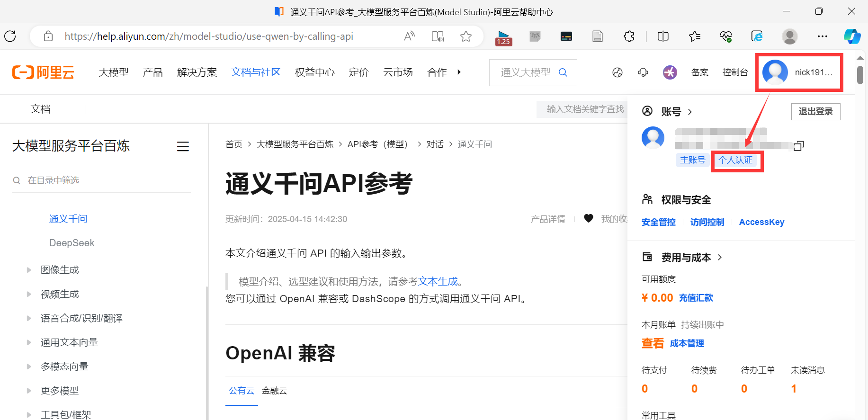Click the 首页 breadcrumb
The width and height of the screenshot is (868, 420).
coord(234,144)
